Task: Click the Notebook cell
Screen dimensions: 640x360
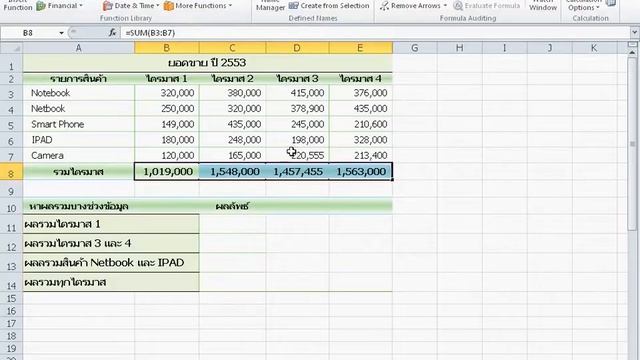Action: (78, 93)
